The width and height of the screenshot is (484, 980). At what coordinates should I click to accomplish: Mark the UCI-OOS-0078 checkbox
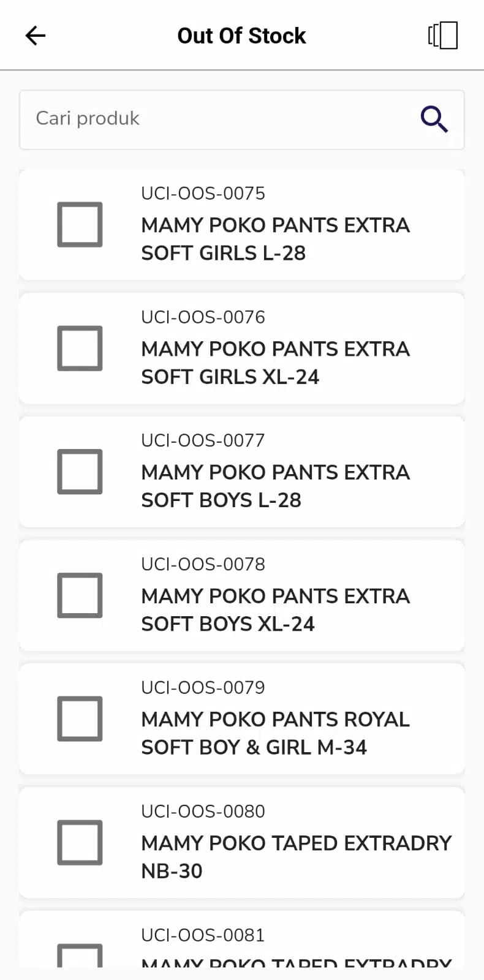coord(80,595)
